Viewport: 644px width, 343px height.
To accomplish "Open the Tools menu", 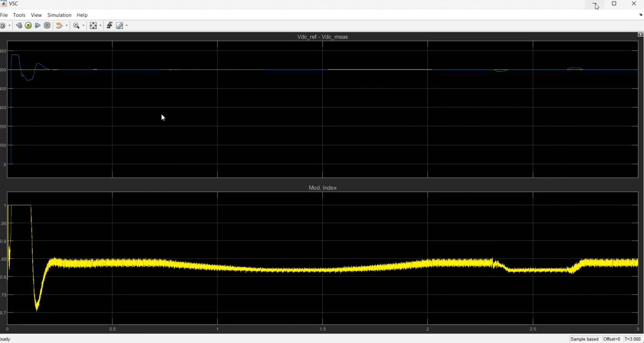I will tap(19, 15).
